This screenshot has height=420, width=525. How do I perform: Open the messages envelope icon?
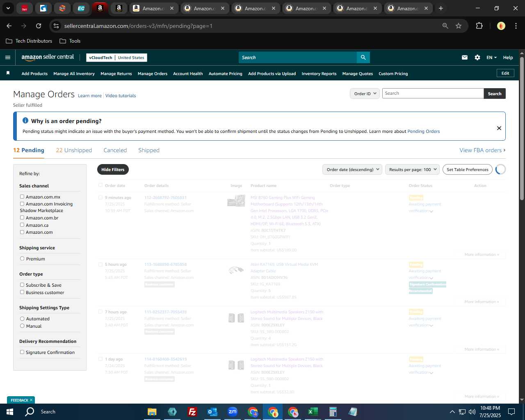(x=465, y=57)
